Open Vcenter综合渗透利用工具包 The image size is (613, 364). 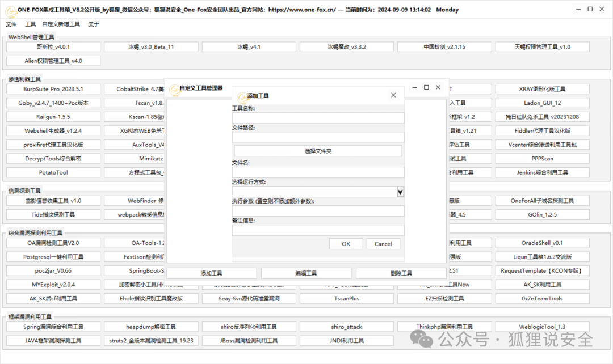point(542,145)
